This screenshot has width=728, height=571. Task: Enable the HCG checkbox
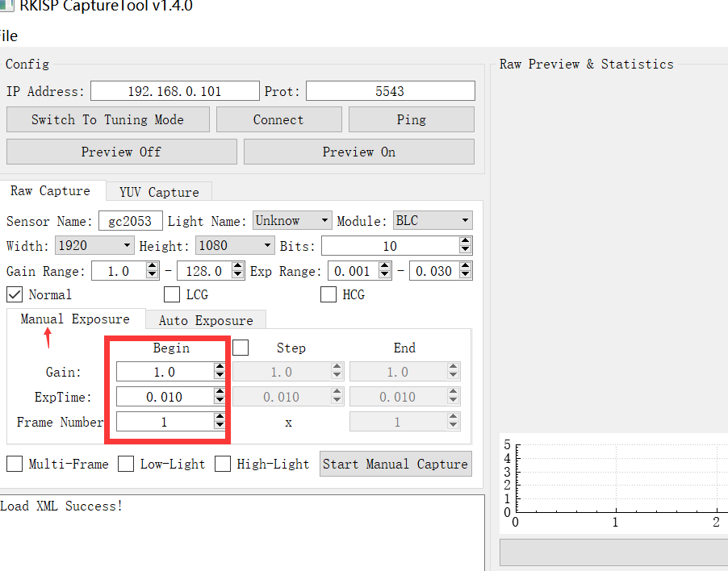pos(328,294)
